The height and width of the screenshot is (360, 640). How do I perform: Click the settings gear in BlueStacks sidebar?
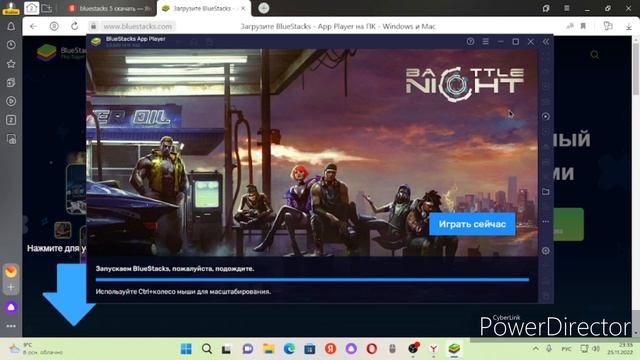(546, 251)
